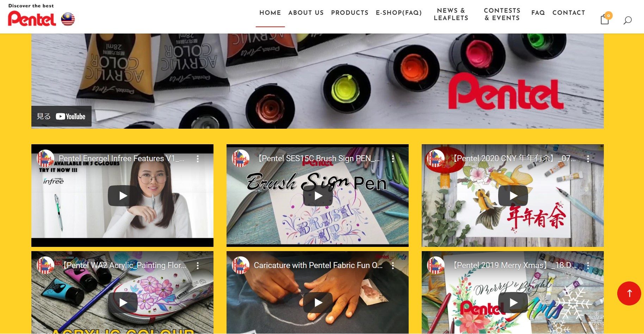Click the Malaysia flag icon beside logo

[68, 19]
